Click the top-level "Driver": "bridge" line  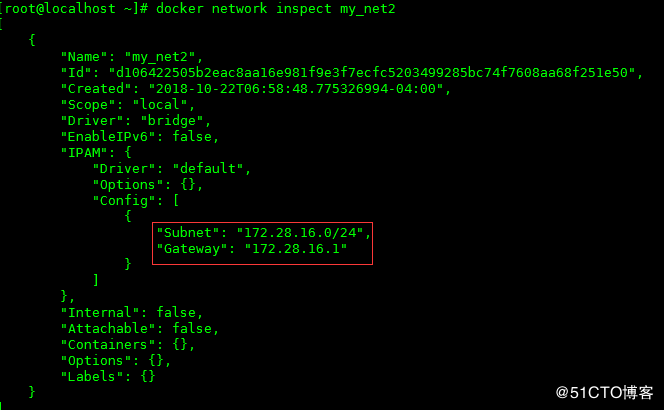pyautogui.click(x=136, y=121)
